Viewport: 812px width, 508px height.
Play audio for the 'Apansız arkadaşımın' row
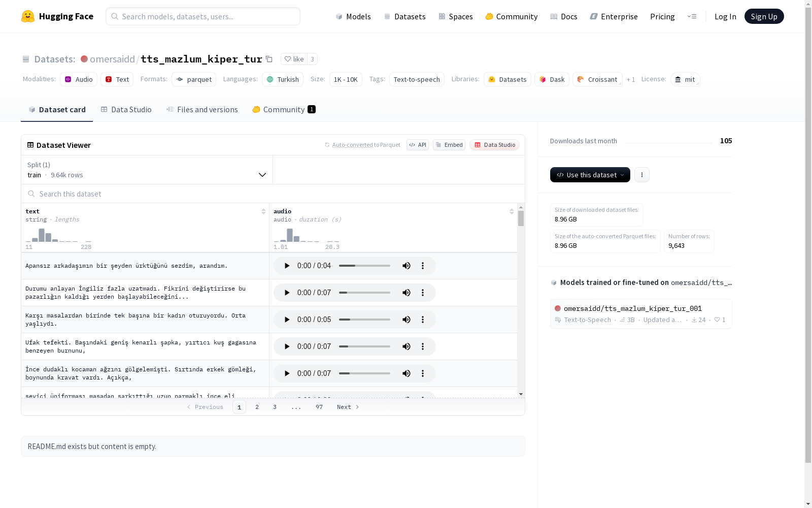tap(287, 266)
